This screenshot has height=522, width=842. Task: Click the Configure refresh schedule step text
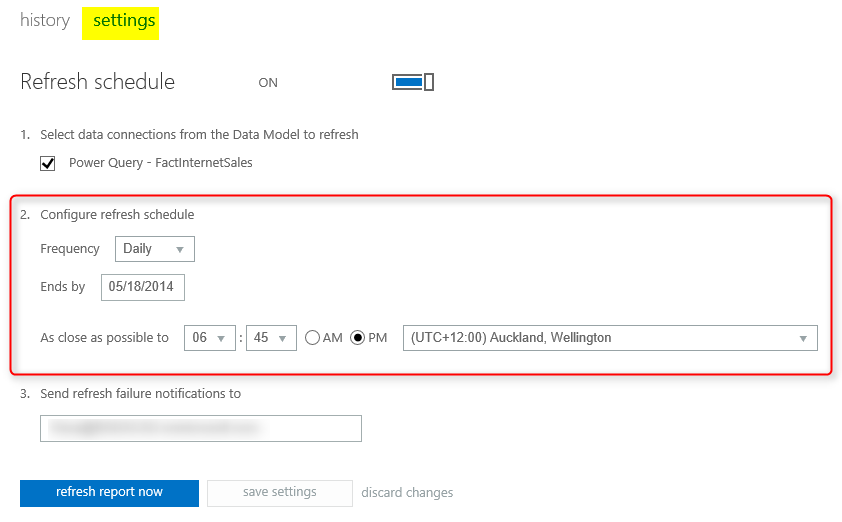coord(117,214)
